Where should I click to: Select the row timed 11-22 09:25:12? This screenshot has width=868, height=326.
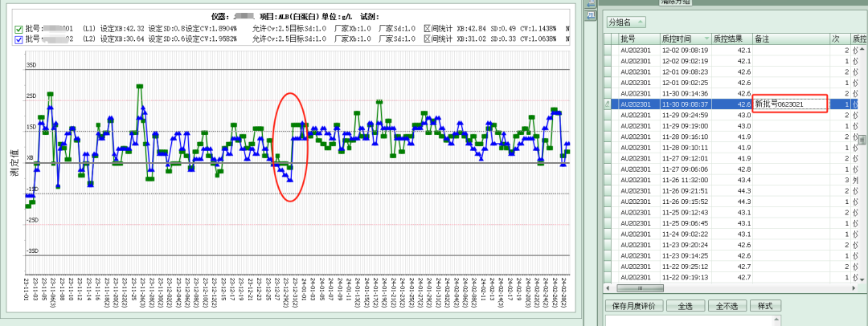(731, 267)
